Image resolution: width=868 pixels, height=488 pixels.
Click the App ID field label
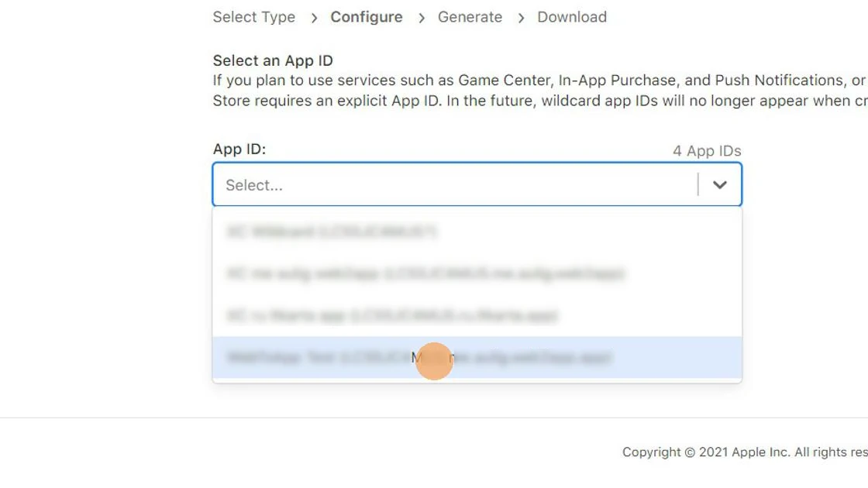[x=239, y=149]
